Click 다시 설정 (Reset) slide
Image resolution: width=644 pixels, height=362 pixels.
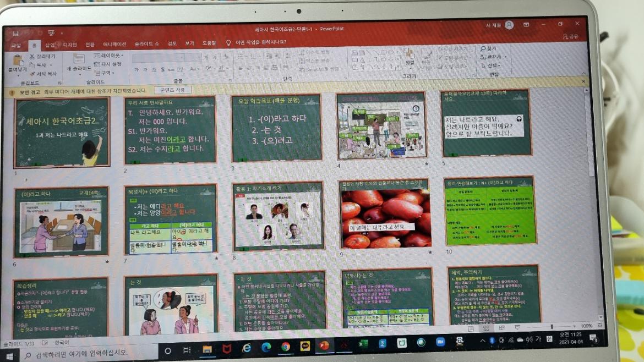[108, 64]
